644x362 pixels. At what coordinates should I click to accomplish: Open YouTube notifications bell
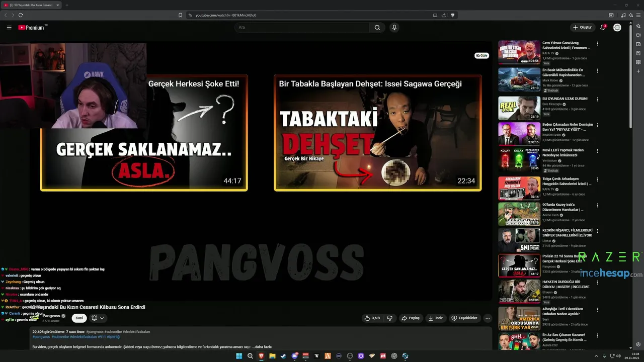click(x=603, y=27)
